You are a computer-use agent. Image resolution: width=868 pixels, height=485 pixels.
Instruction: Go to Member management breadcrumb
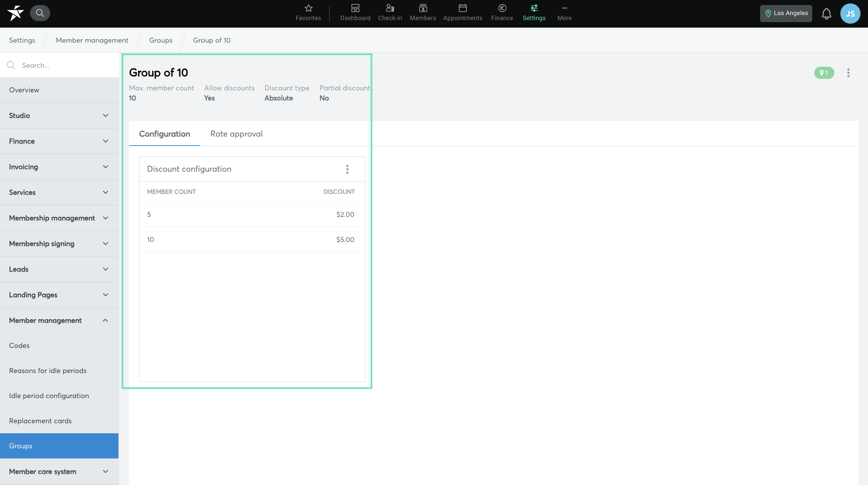click(x=92, y=40)
